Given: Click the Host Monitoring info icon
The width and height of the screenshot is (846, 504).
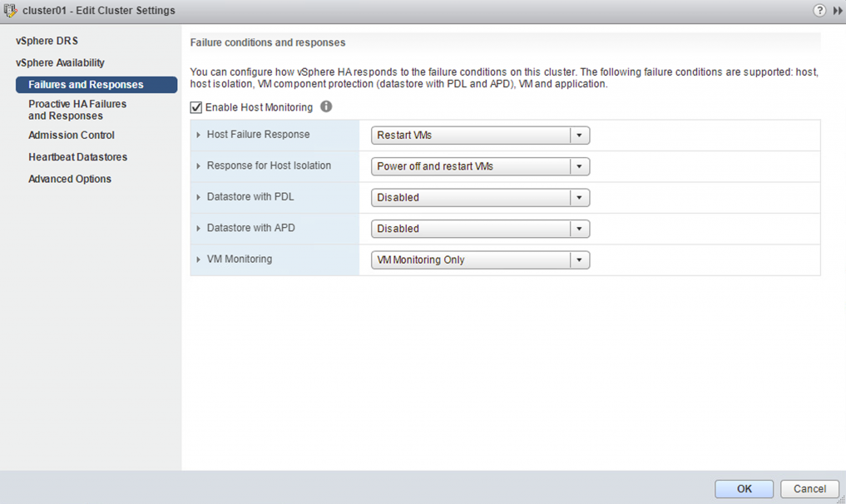Looking at the screenshot, I should coord(326,106).
